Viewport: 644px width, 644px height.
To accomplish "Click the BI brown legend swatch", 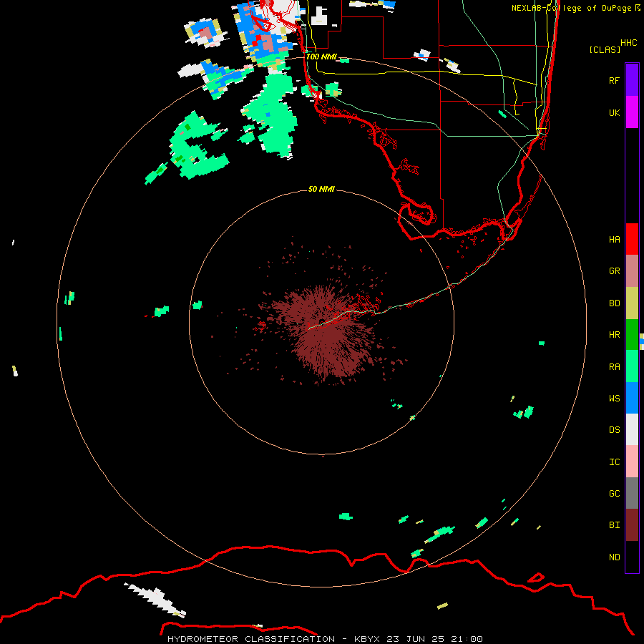I will tap(632, 525).
